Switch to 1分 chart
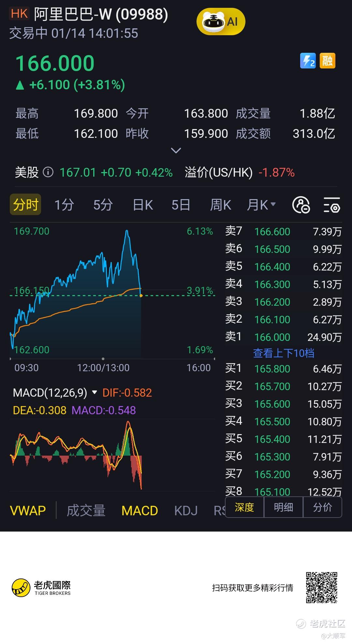The height and width of the screenshot is (644, 352). click(x=64, y=205)
